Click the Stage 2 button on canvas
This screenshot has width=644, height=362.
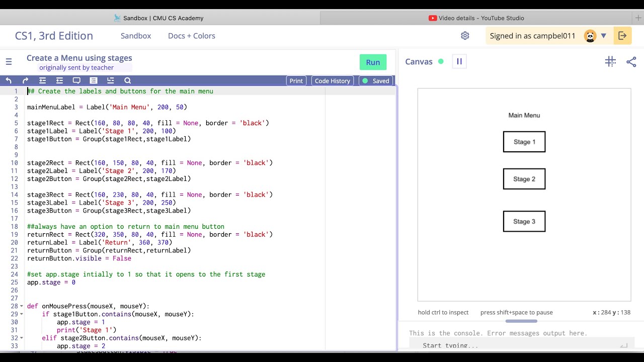[524, 179]
